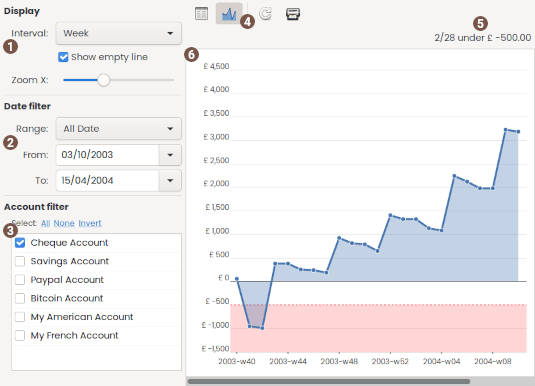
Task: Click the None account selection link
Action: pos(64,223)
